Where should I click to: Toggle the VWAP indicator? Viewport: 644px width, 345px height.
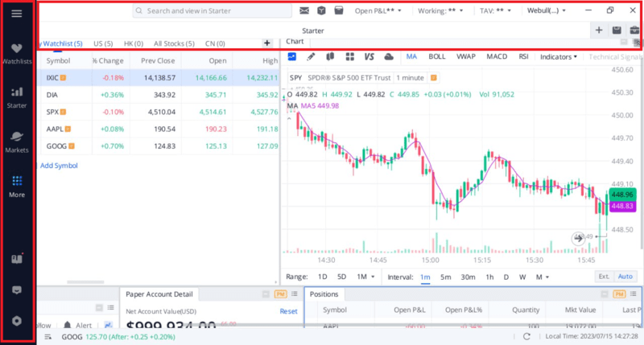coord(466,56)
